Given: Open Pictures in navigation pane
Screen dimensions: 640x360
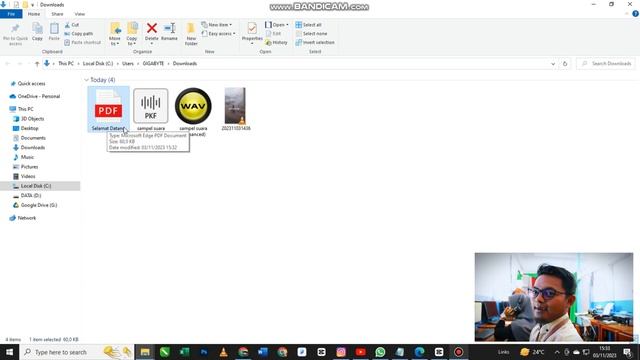Looking at the screenshot, I should [x=29, y=167].
